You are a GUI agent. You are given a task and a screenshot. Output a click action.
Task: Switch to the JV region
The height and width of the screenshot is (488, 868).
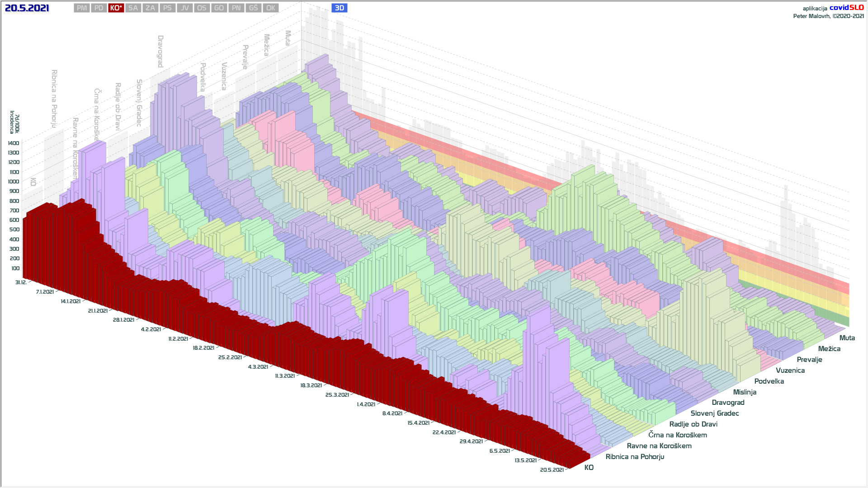184,8
